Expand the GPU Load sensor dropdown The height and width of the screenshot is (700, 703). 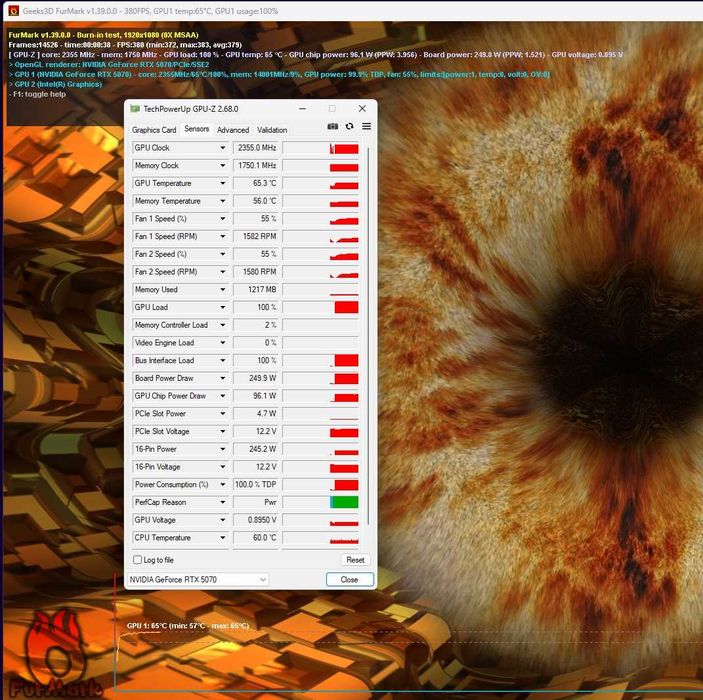[x=222, y=307]
